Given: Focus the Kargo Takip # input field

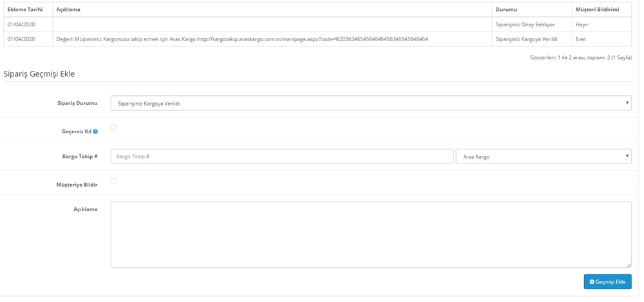Looking at the screenshot, I should pos(282,156).
